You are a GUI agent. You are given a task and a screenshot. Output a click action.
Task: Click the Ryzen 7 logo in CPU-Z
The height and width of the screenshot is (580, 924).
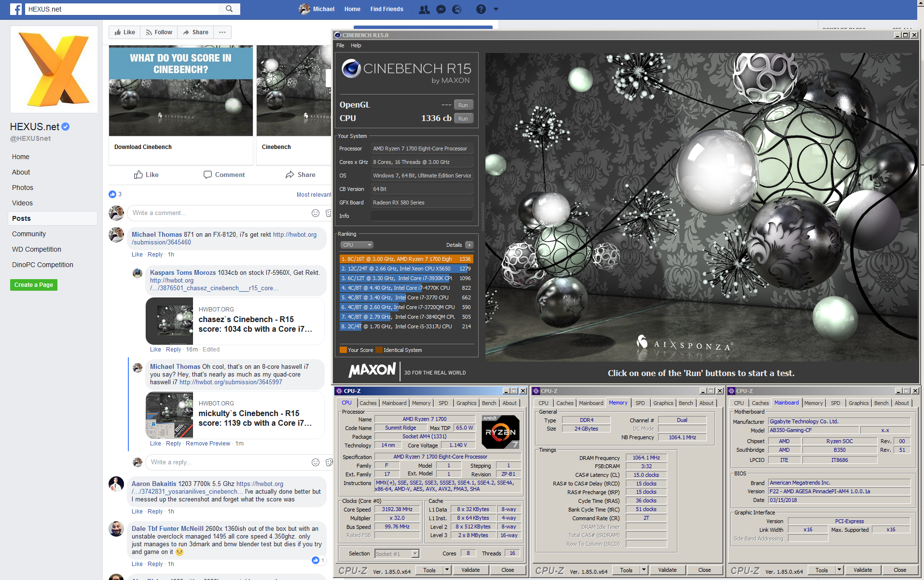(x=501, y=432)
